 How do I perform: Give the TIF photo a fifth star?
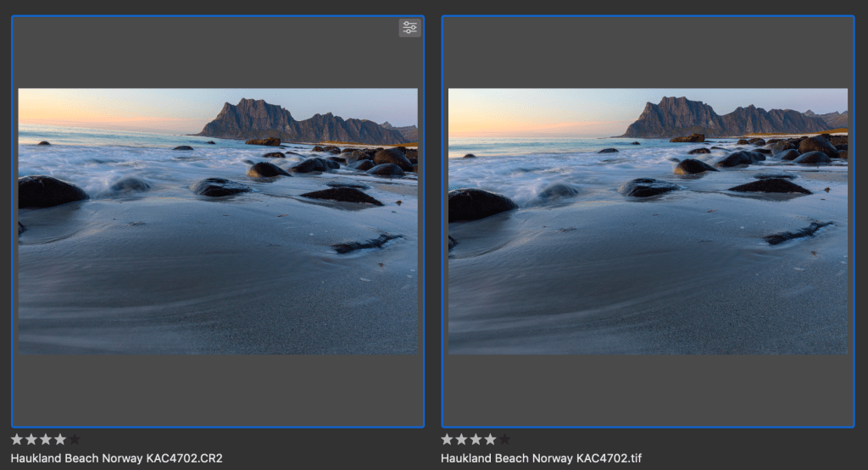504,440
